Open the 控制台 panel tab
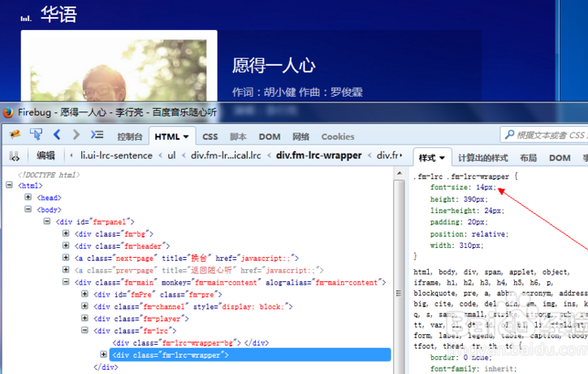The image size is (588, 374). [x=130, y=137]
